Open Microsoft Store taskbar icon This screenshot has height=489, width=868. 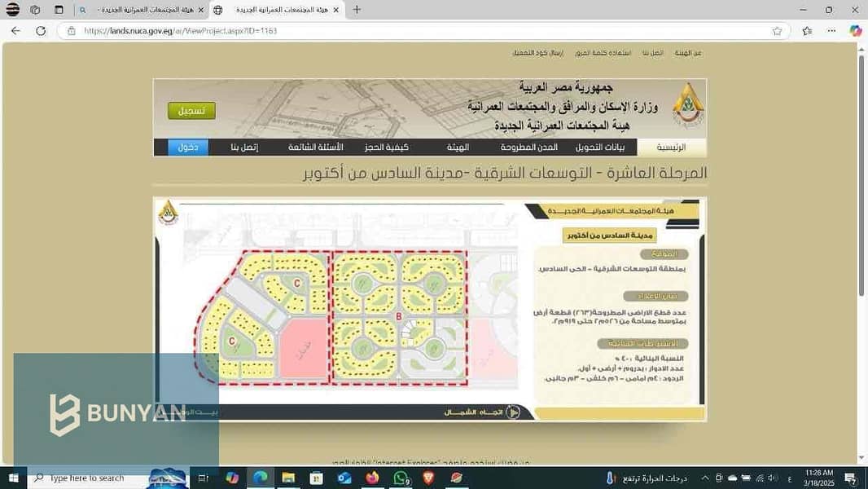tap(316, 478)
